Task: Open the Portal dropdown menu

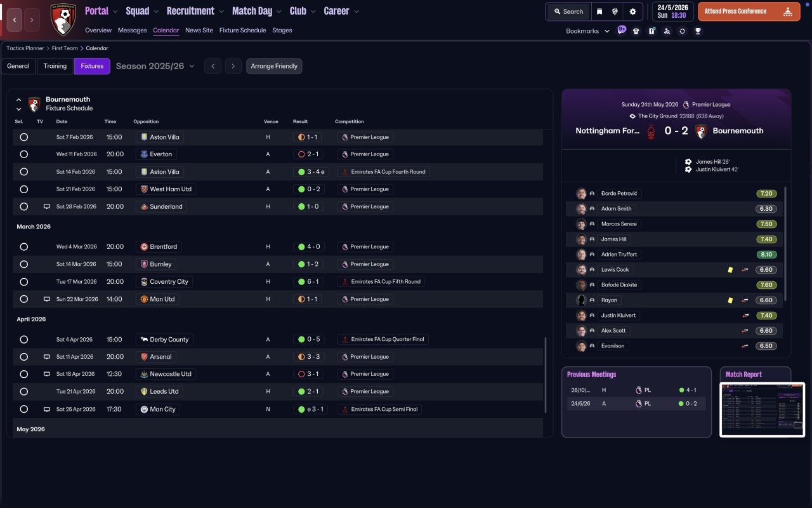Action: coord(101,11)
